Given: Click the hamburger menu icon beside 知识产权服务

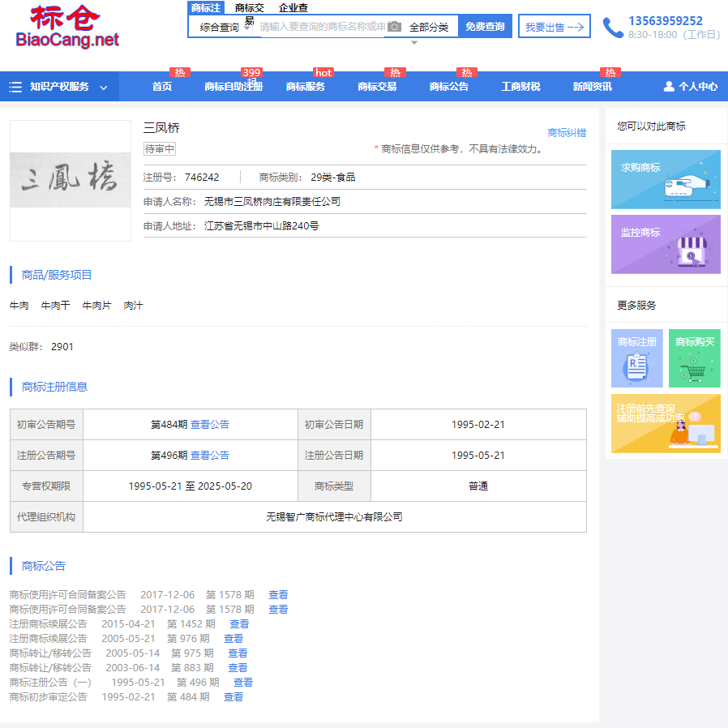Looking at the screenshot, I should 15,87.
